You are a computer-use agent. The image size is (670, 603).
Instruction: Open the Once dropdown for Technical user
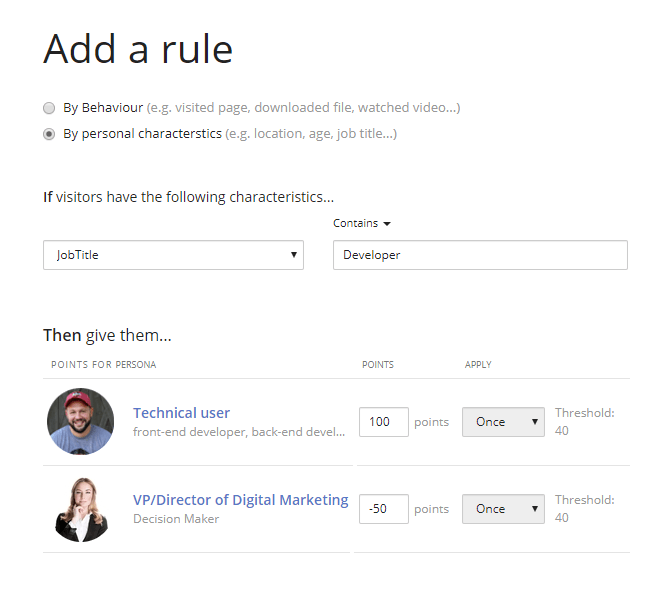coord(503,422)
